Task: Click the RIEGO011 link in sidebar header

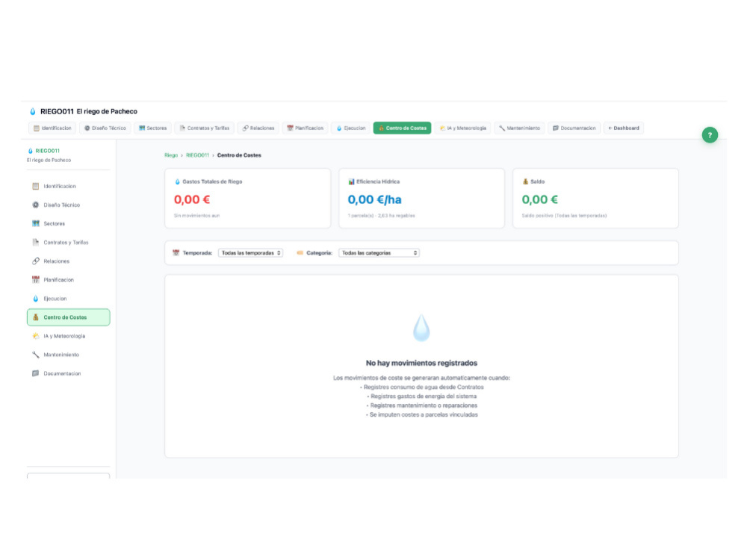Action: click(x=47, y=151)
